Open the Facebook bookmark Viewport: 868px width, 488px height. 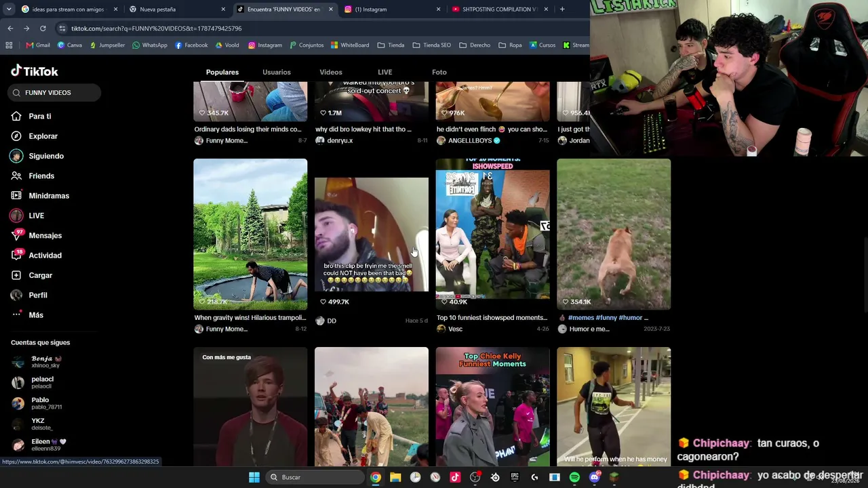pyautogui.click(x=191, y=45)
